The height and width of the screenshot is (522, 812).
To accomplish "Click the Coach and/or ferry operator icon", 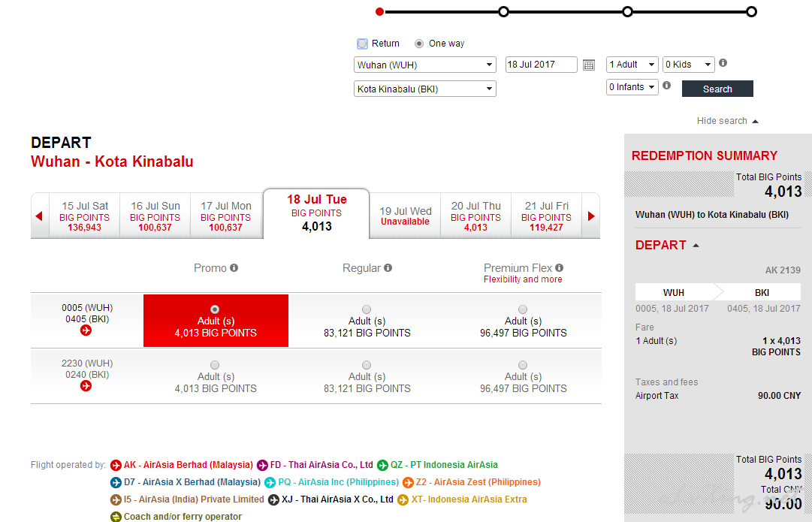I will [116, 517].
